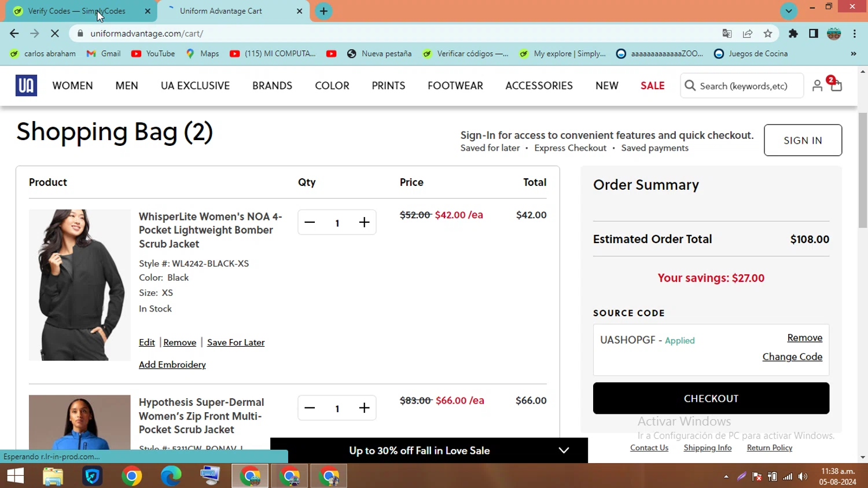The height and width of the screenshot is (488, 868).
Task: Open a new browser tab
Action: 323,11
